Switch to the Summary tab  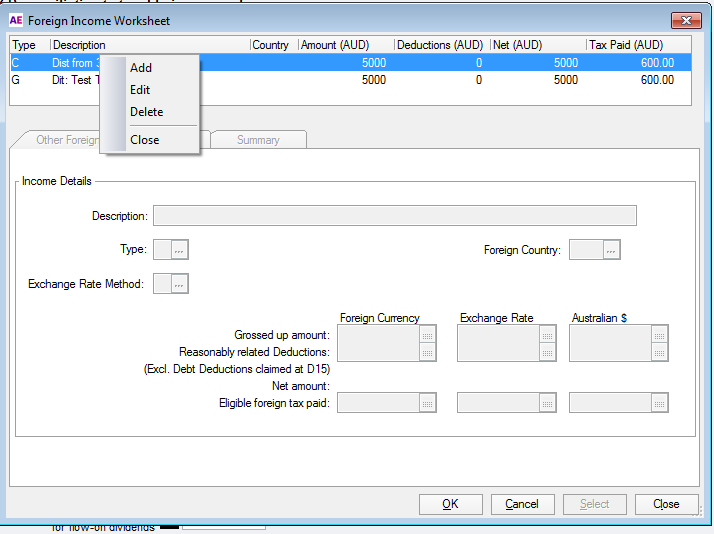258,140
